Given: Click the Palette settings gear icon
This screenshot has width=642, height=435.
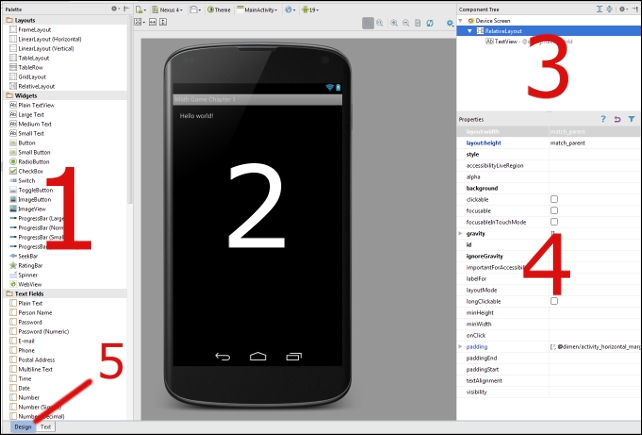Looking at the screenshot, I should point(113,8).
